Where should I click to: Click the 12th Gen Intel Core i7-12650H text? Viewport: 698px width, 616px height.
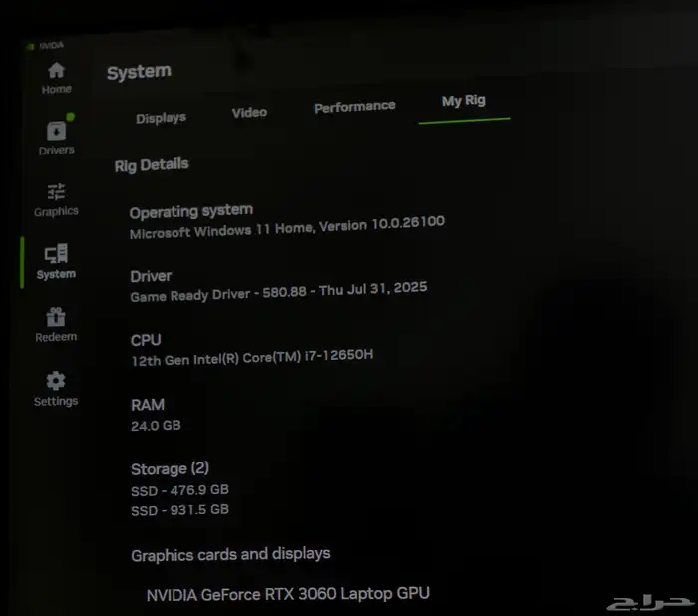[x=251, y=357]
